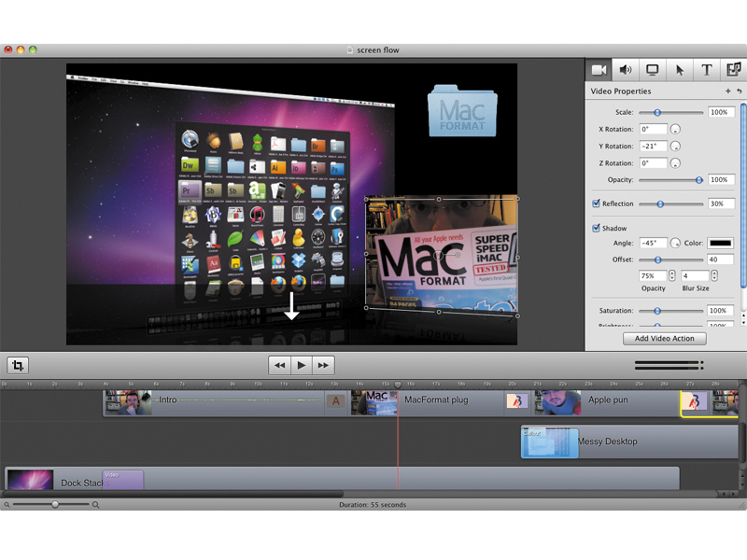Open the black shadow Color swatch
The image size is (747, 560).
click(x=720, y=243)
